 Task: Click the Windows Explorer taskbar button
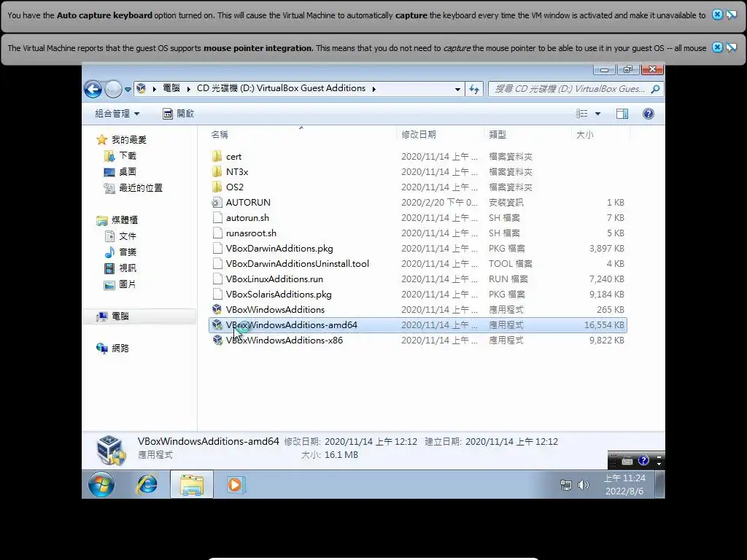(x=192, y=485)
